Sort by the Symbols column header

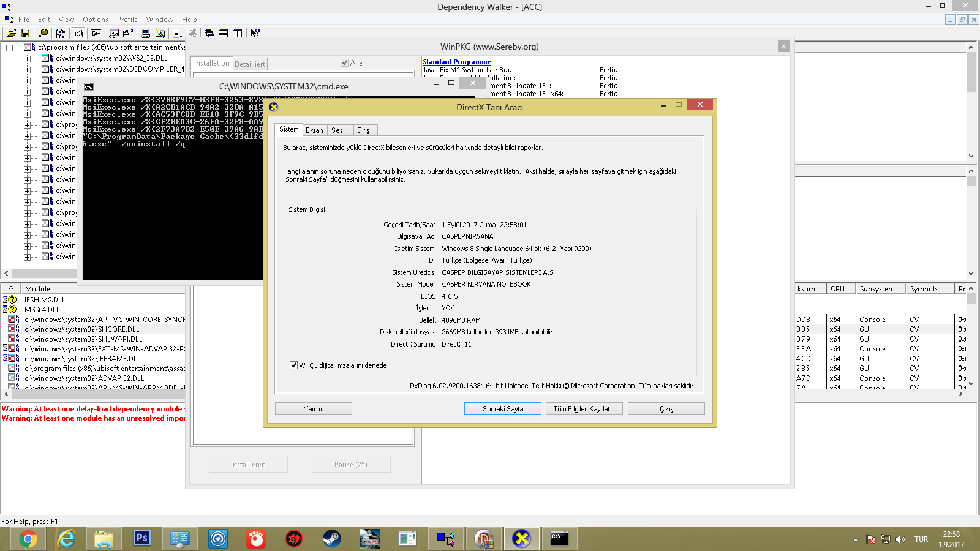tap(930, 289)
